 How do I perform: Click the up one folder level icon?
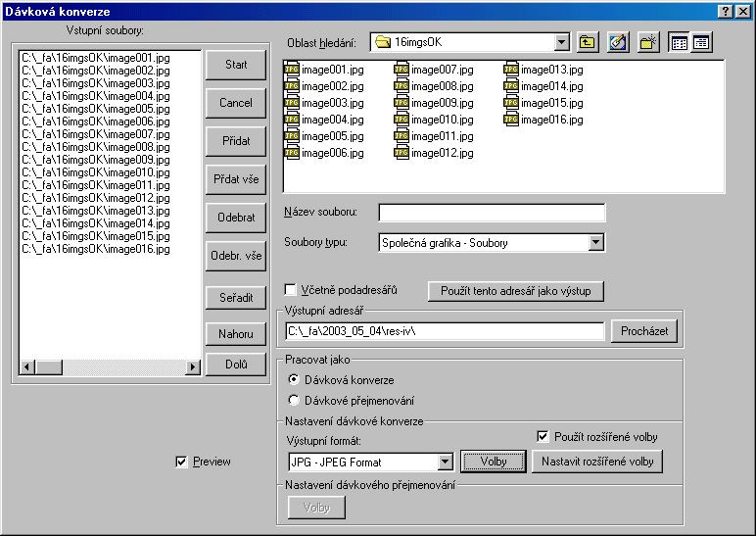588,42
